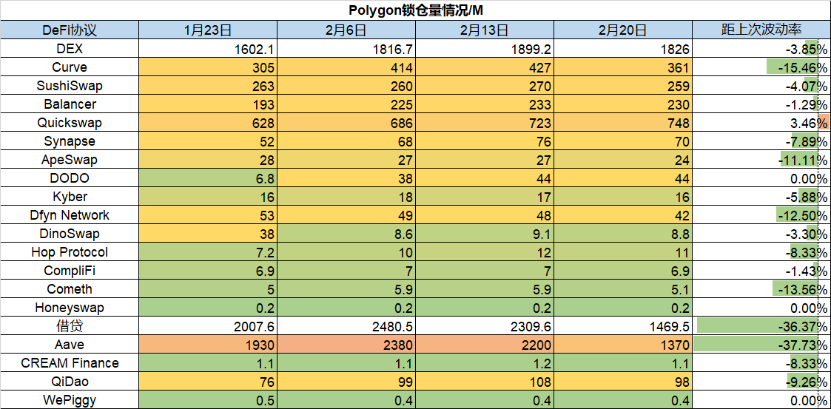The width and height of the screenshot is (831, 409).
Task: Select the DEX row label
Action: coord(69,49)
